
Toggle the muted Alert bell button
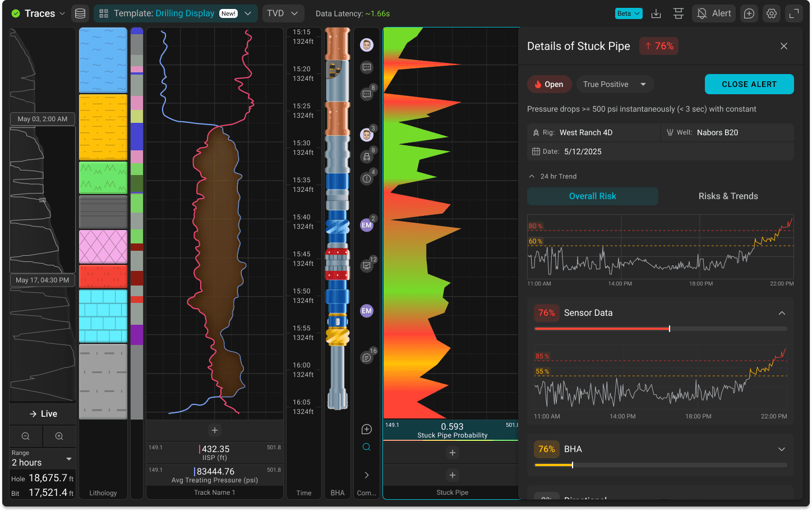pos(714,13)
